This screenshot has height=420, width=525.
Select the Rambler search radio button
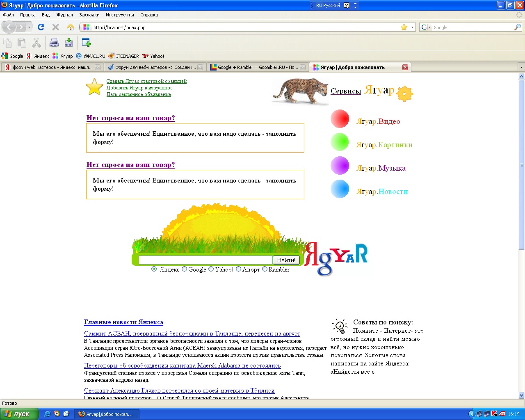[x=265, y=269]
